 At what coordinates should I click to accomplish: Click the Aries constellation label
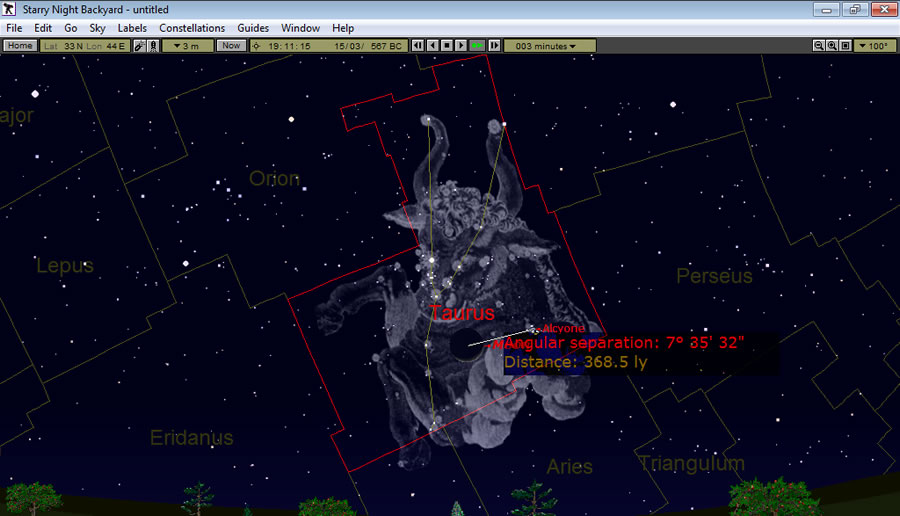[x=569, y=467]
